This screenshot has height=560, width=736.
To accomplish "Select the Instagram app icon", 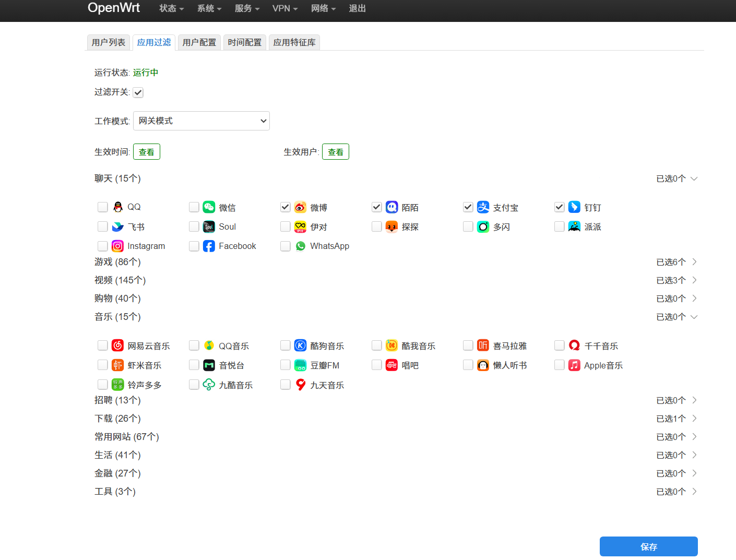I will (x=117, y=246).
